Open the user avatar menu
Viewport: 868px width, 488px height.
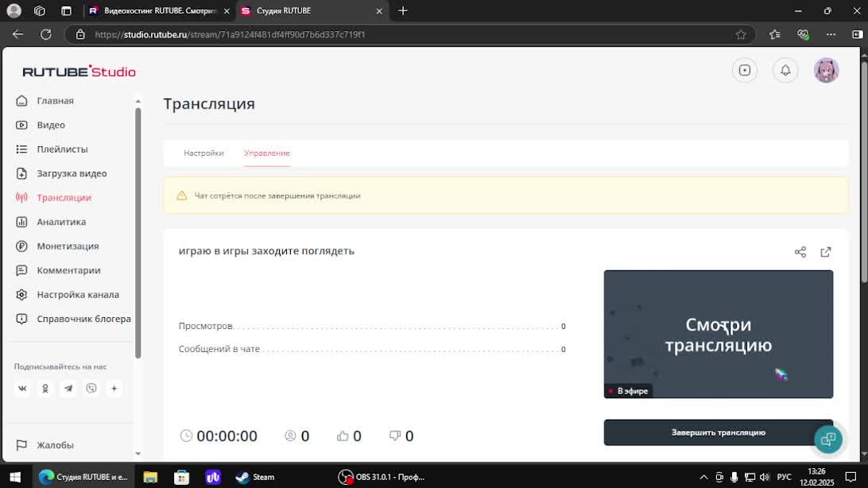[826, 70]
